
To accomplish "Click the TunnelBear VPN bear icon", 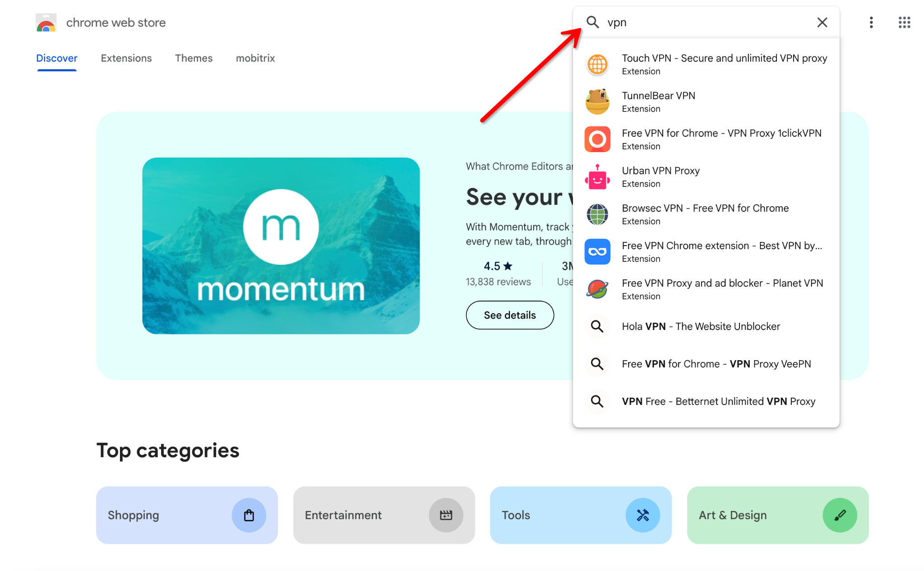I will click(597, 101).
